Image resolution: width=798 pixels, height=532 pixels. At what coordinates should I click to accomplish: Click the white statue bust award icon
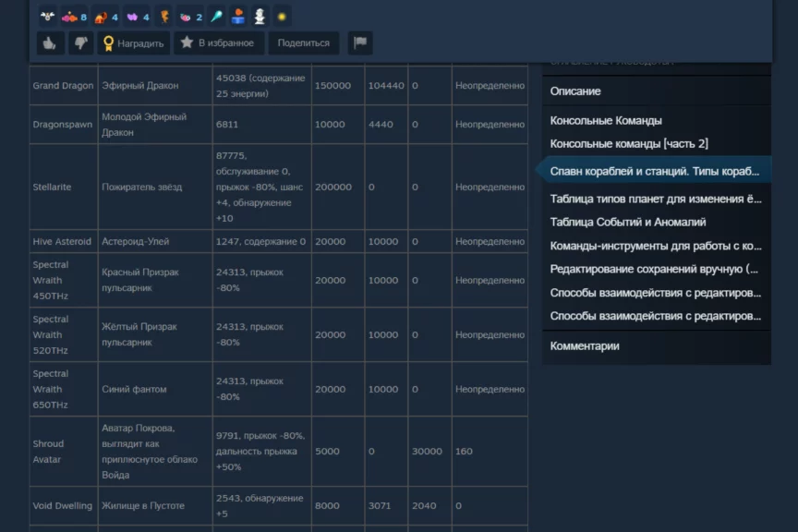point(259,16)
